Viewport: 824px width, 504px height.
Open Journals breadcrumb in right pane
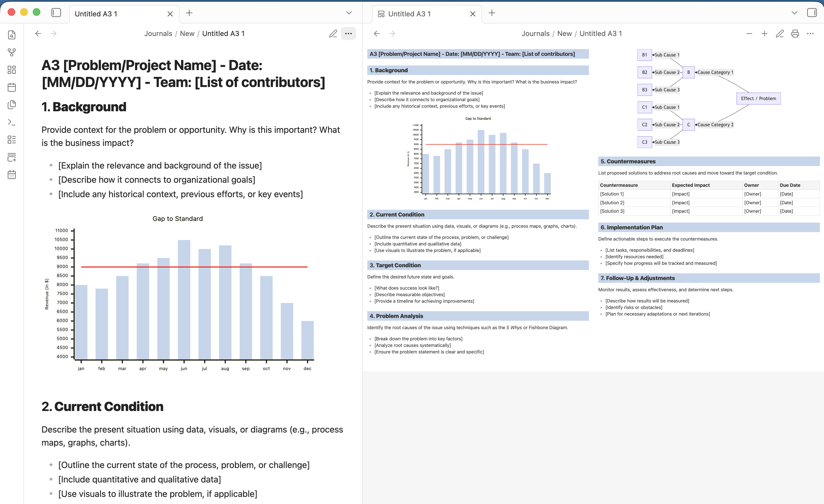tap(536, 34)
